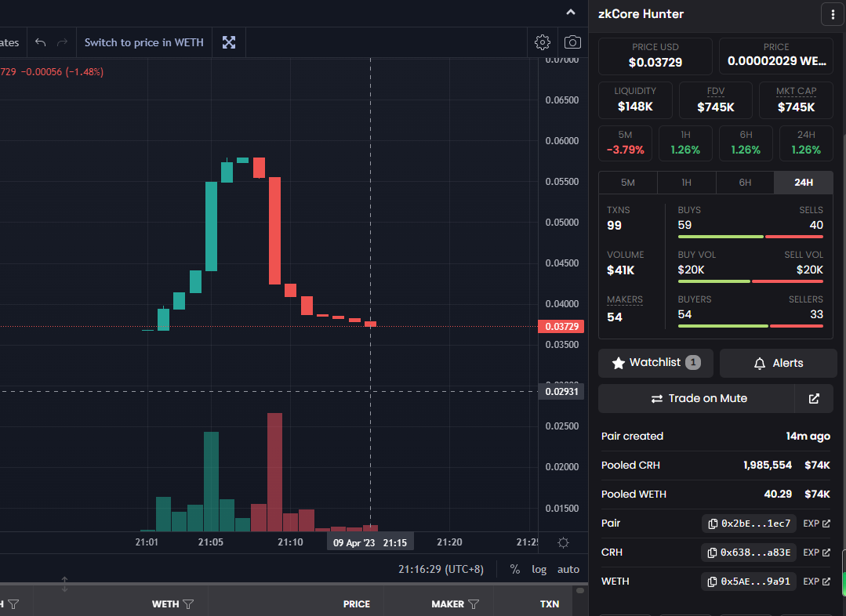
Task: Open time axis settings icon
Action: [563, 542]
